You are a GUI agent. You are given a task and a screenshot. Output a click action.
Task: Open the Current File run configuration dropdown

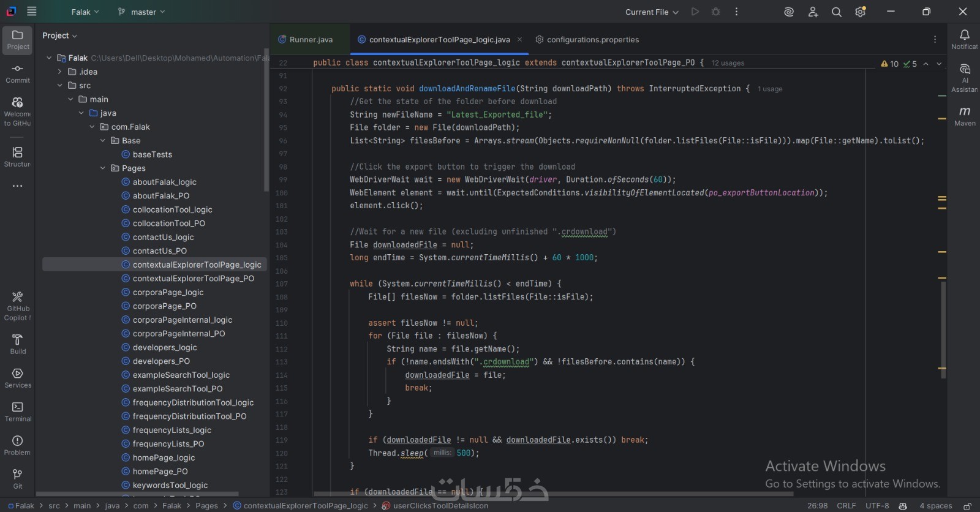pyautogui.click(x=652, y=12)
